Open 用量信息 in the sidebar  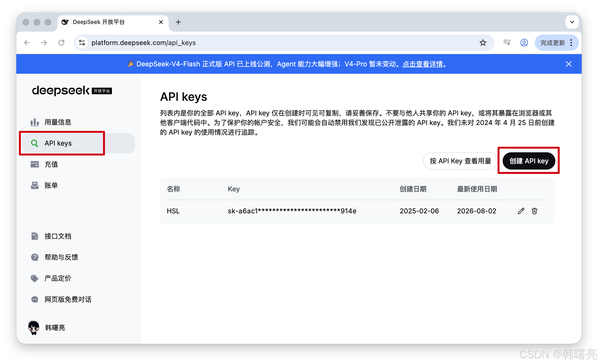point(58,122)
